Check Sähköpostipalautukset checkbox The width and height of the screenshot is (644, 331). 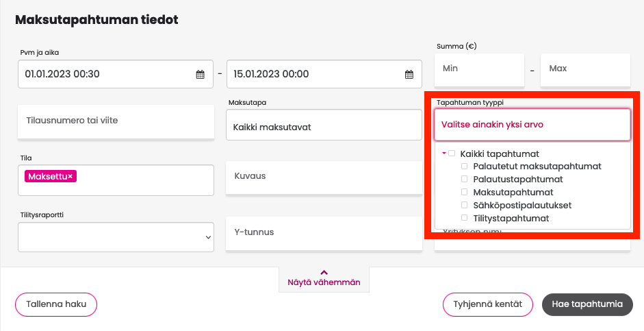[x=464, y=205]
